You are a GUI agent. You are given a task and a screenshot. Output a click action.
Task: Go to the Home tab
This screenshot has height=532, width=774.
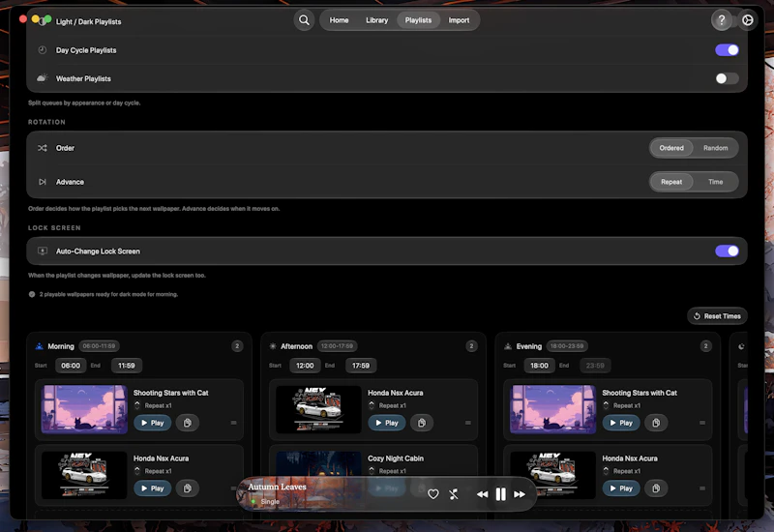[340, 20]
